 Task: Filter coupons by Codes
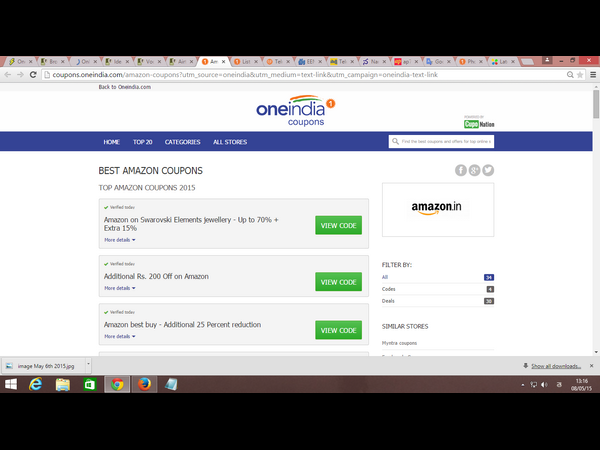pyautogui.click(x=389, y=289)
